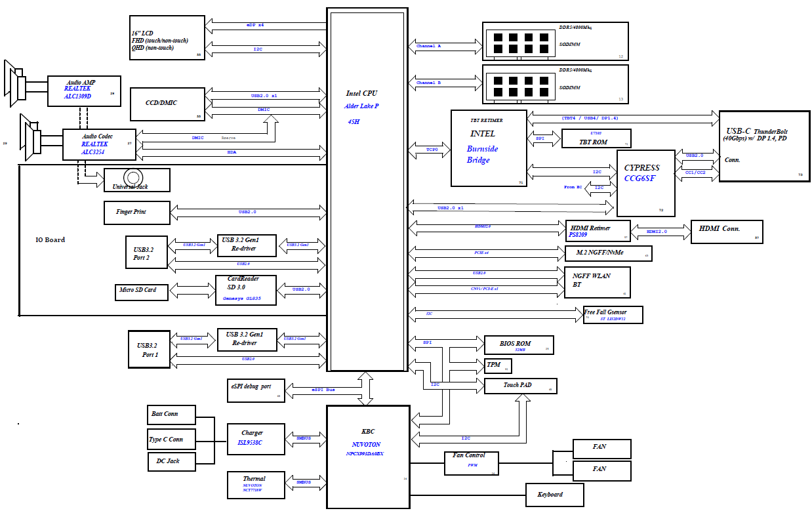Select the TPM block
This screenshot has height=515, width=812.
pyautogui.click(x=497, y=365)
